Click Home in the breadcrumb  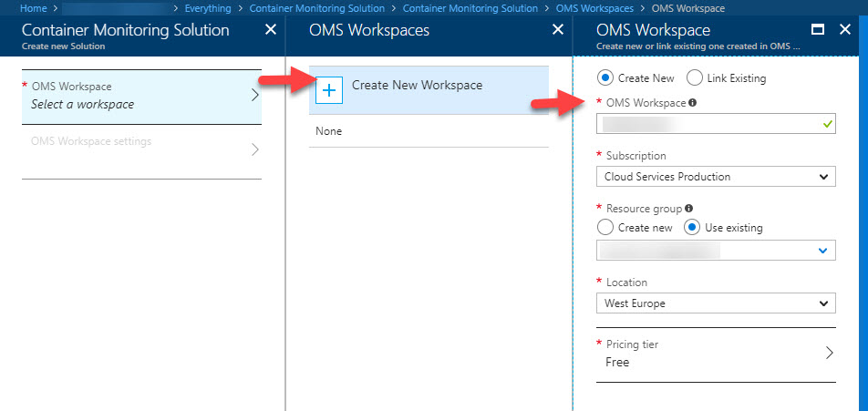point(33,8)
